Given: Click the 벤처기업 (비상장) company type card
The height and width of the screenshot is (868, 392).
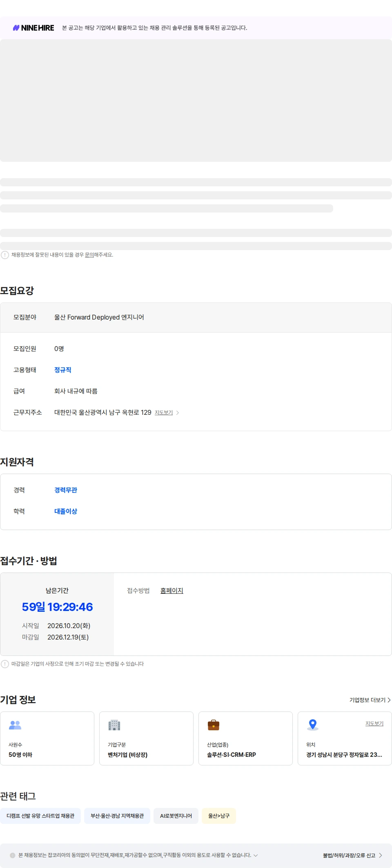Looking at the screenshot, I should pyautogui.click(x=146, y=738).
